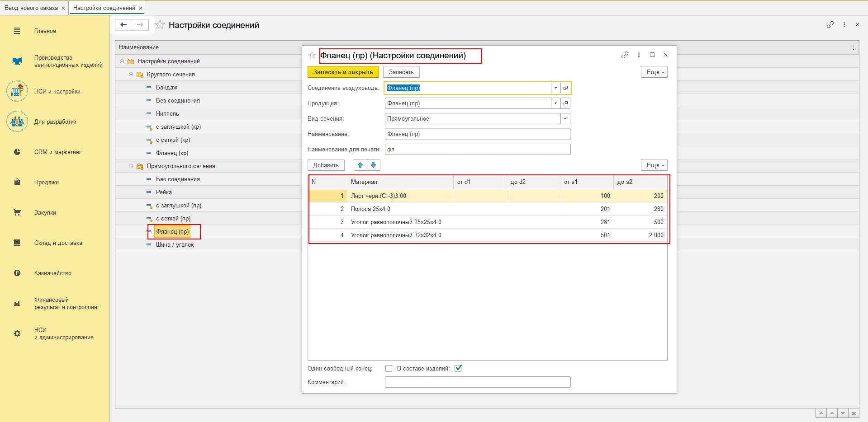Open the Вид сечения dropdown
The image size is (868, 422).
(x=565, y=119)
